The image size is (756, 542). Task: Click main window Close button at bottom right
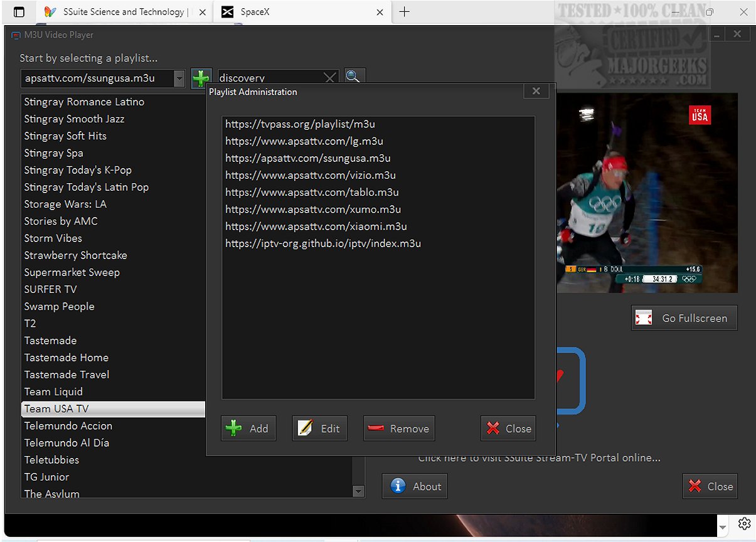click(x=710, y=486)
